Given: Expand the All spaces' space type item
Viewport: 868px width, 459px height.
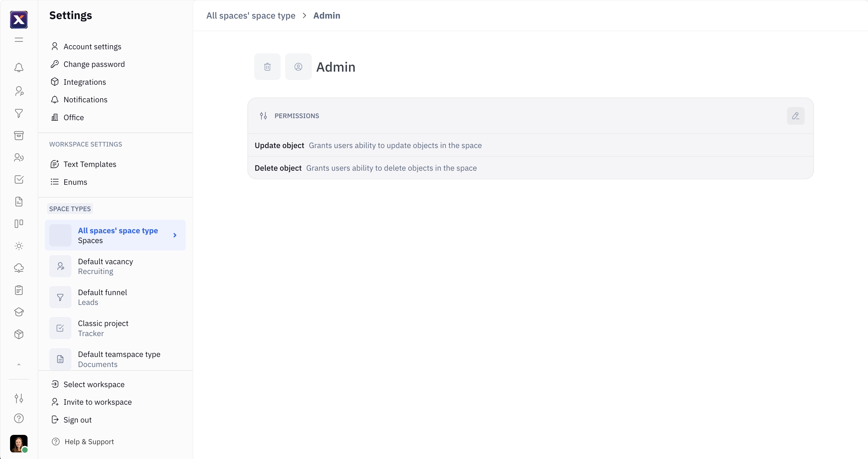Looking at the screenshot, I should pos(175,235).
